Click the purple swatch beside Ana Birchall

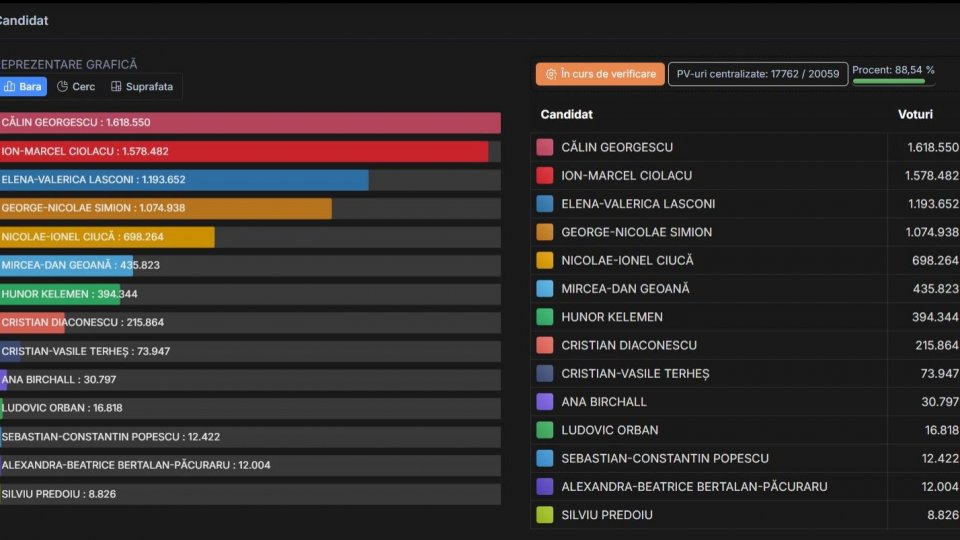pyautogui.click(x=545, y=401)
